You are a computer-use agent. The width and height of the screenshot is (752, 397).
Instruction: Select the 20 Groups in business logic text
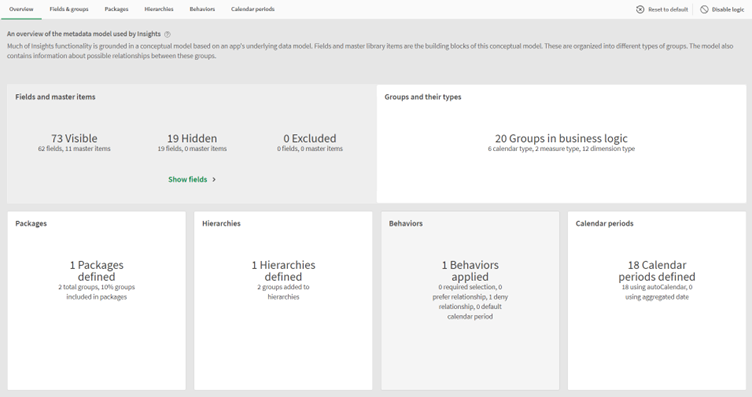[x=561, y=138]
